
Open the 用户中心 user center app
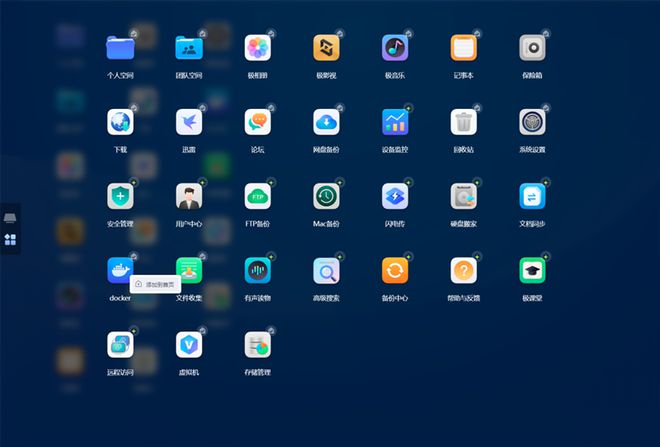coord(189,196)
